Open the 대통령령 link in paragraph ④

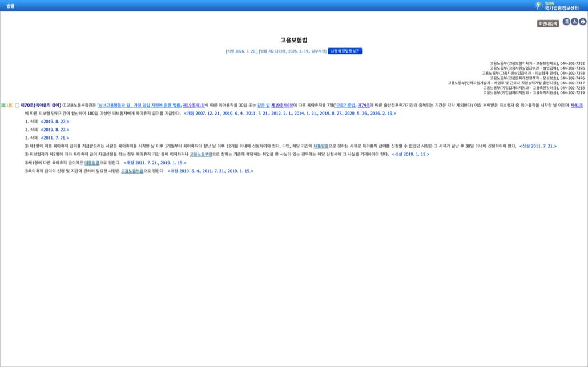92,163
